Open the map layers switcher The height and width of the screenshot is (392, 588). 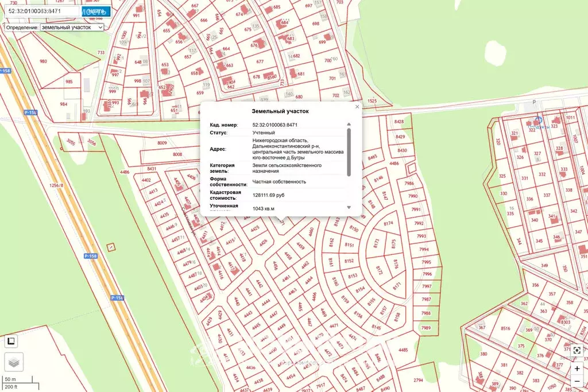click(14, 362)
